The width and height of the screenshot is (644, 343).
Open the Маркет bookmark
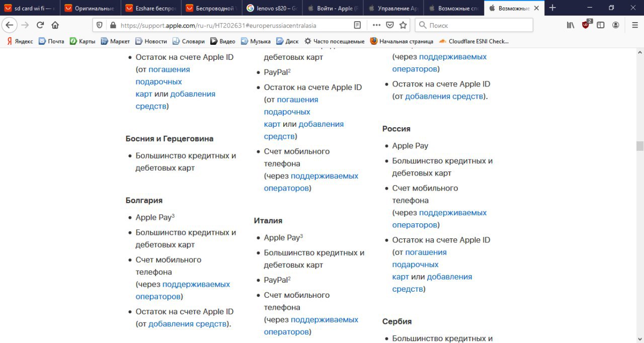115,41
